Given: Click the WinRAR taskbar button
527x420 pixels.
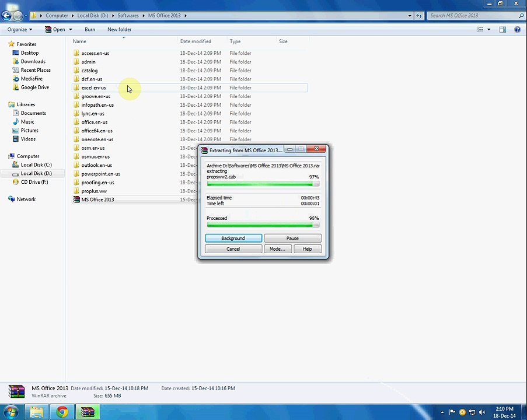Looking at the screenshot, I should pos(88,412).
